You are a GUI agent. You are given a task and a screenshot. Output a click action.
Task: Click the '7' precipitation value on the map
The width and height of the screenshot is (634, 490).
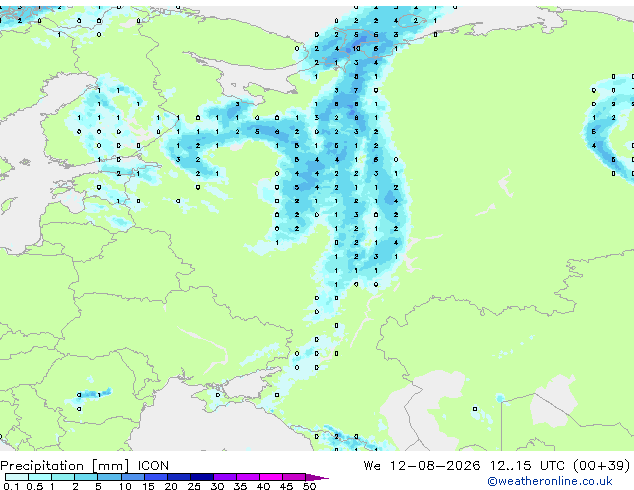pyautogui.click(x=356, y=91)
